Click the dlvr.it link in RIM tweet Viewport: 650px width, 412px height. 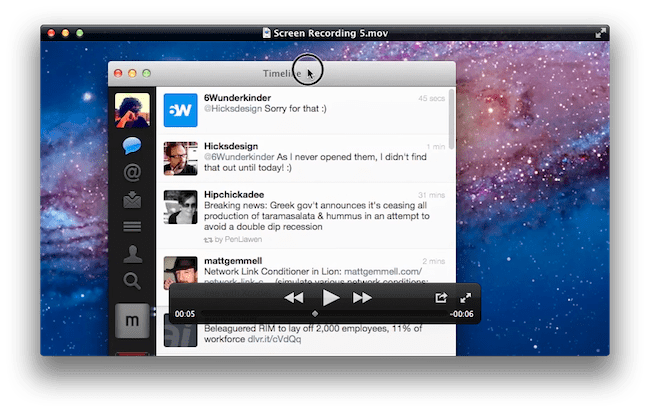pyautogui.click(x=300, y=340)
